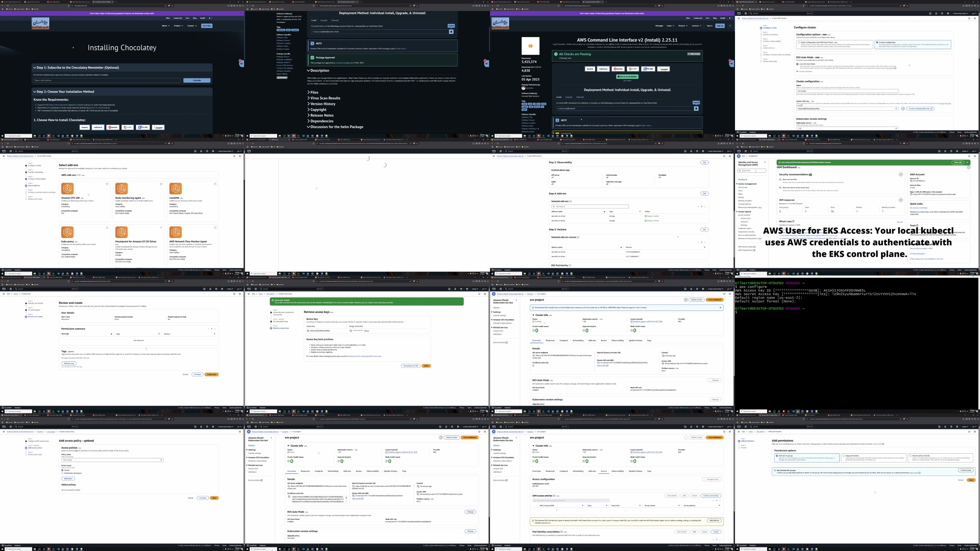
Task: Collapse Step 1 Subscribe to Newsletter section
Action: pyautogui.click(x=76, y=68)
